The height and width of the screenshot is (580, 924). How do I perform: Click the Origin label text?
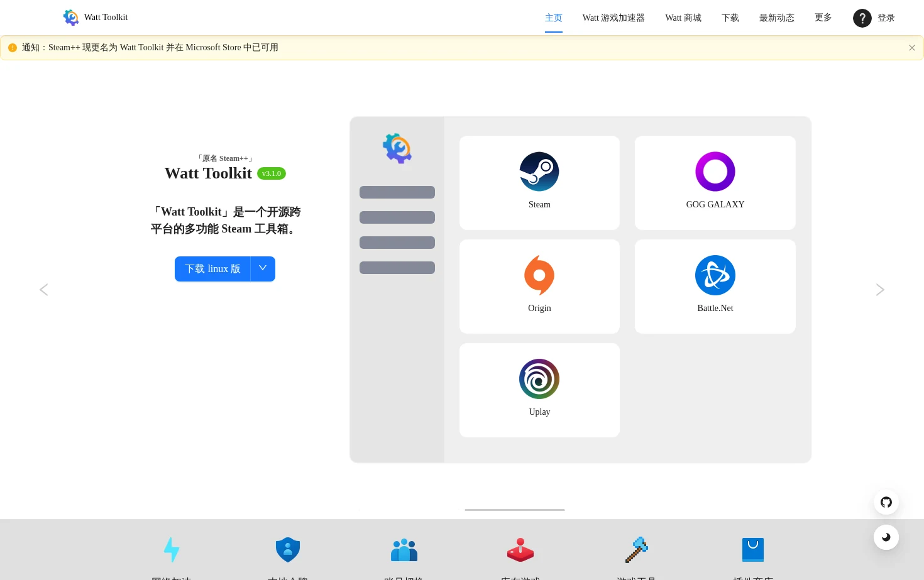coord(539,309)
